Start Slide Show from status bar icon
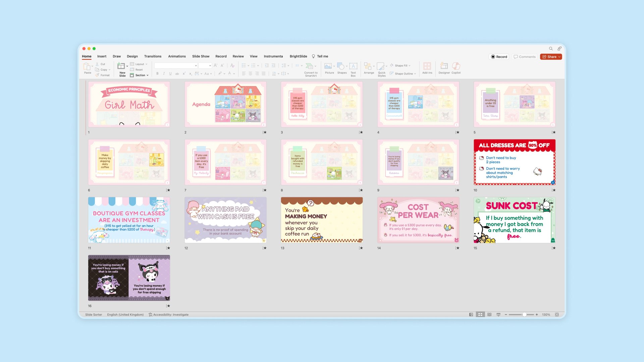This screenshot has width=644, height=362. [x=498, y=315]
